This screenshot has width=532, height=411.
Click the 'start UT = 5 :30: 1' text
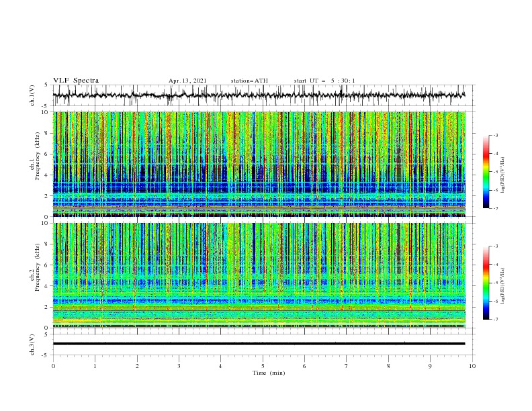point(324,81)
